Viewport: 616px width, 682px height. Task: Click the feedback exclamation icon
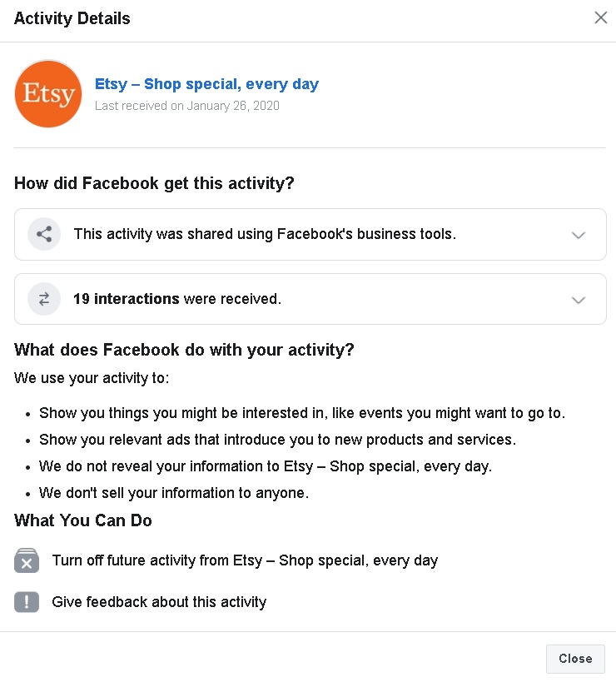[x=27, y=602]
